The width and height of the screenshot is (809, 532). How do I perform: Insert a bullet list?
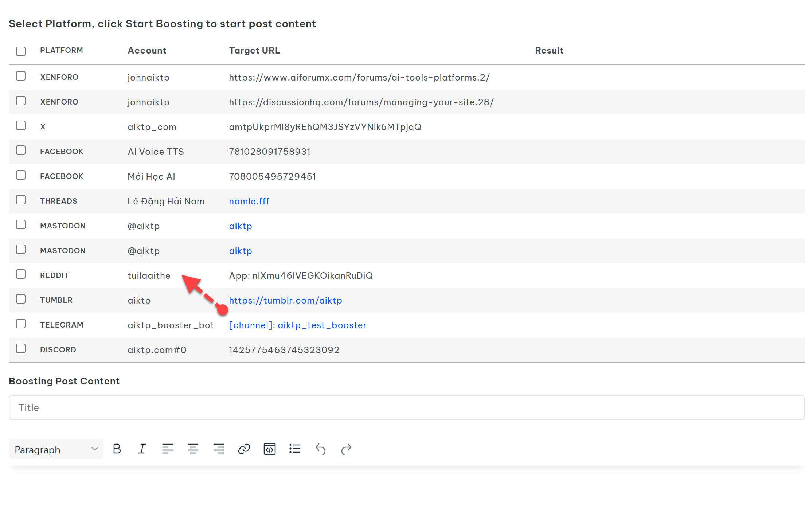pos(295,449)
